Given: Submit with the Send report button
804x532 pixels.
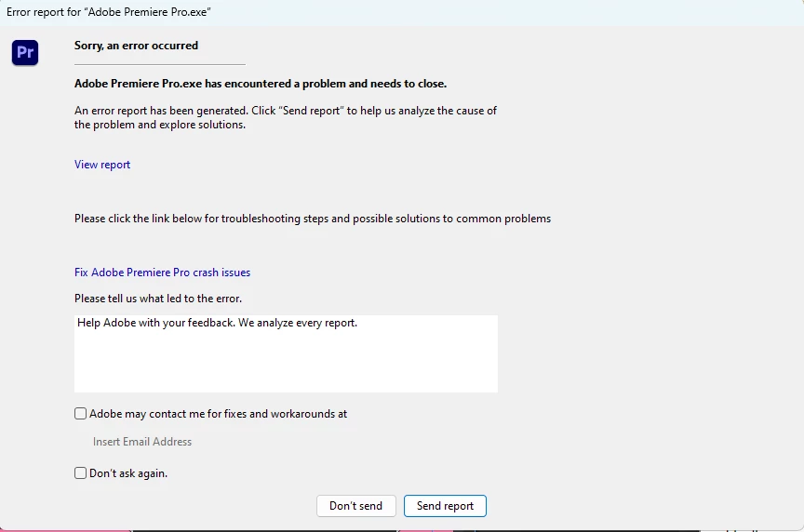Looking at the screenshot, I should pyautogui.click(x=445, y=506).
